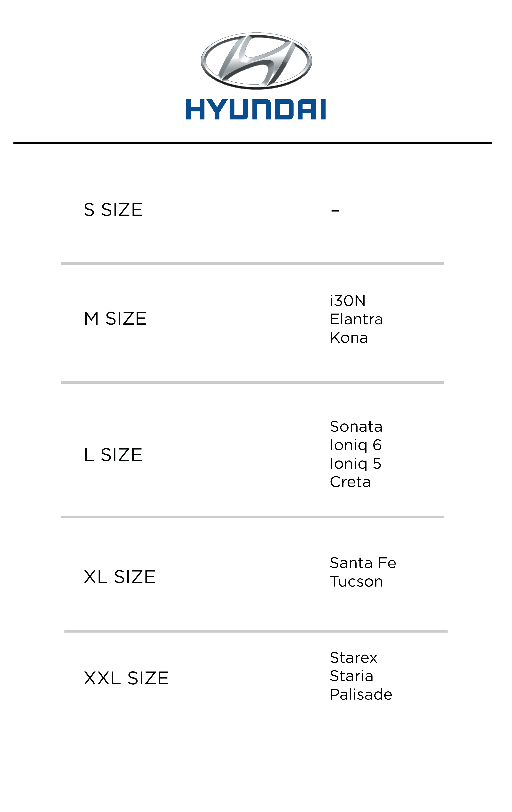This screenshot has width=512, height=812.
Task: Select the S SIZE label
Action: click(x=113, y=210)
